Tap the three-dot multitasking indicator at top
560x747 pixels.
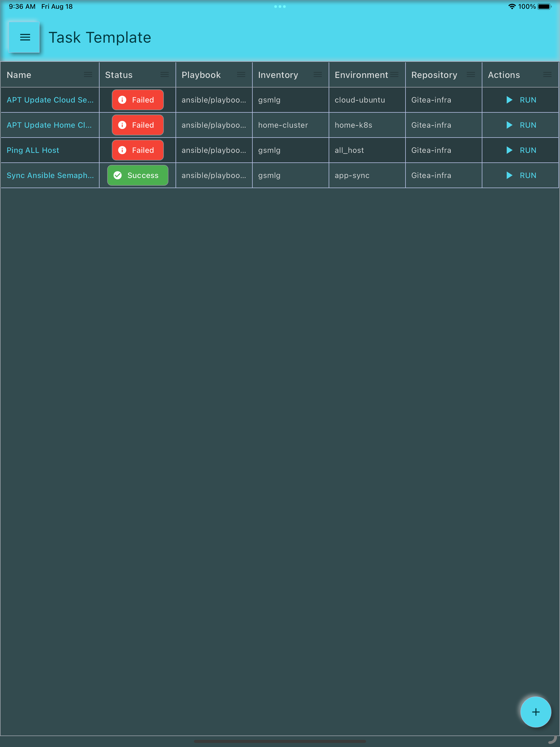tap(280, 6)
